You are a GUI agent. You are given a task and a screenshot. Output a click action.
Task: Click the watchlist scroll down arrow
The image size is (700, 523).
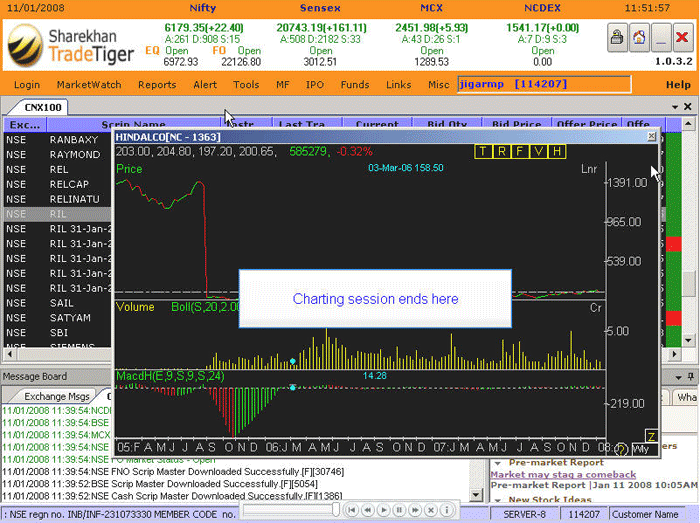pyautogui.click(x=688, y=340)
